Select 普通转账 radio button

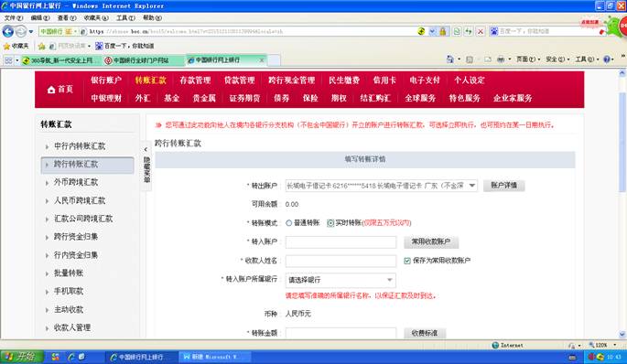tap(288, 223)
